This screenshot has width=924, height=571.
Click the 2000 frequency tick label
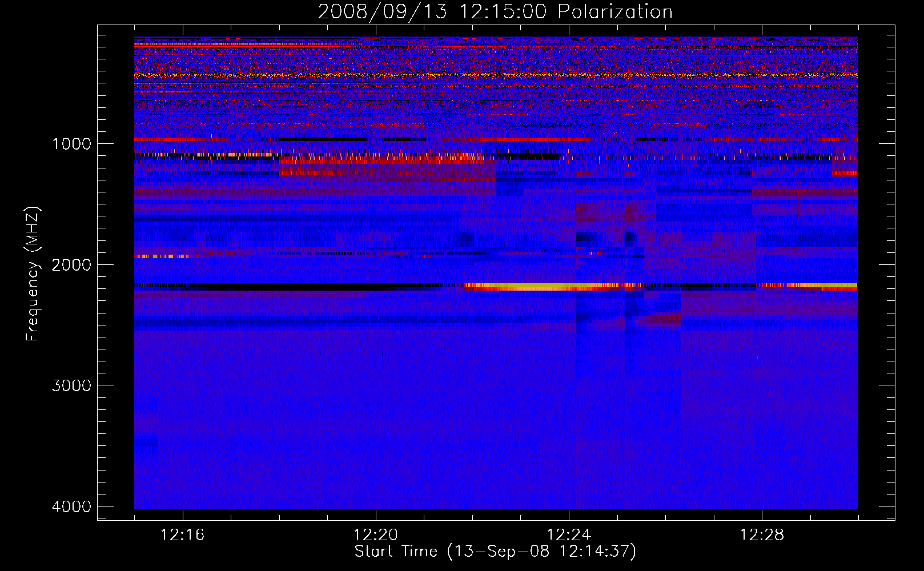[71, 264]
